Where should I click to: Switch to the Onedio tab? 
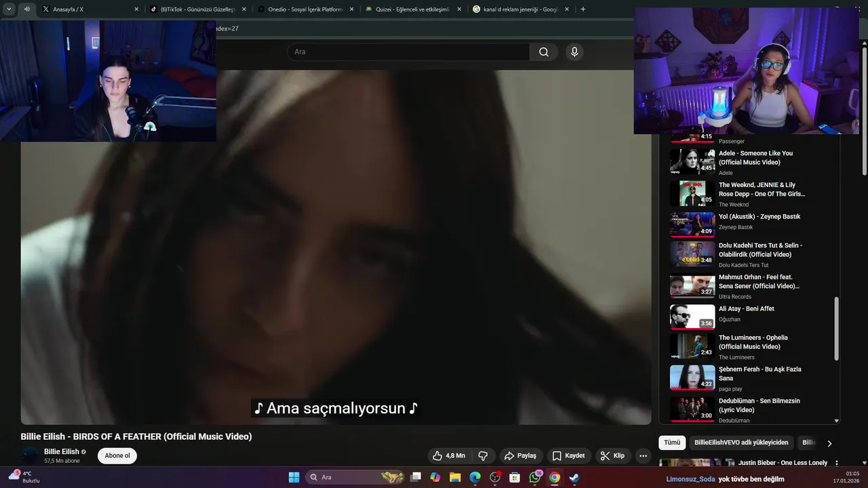pos(305,9)
